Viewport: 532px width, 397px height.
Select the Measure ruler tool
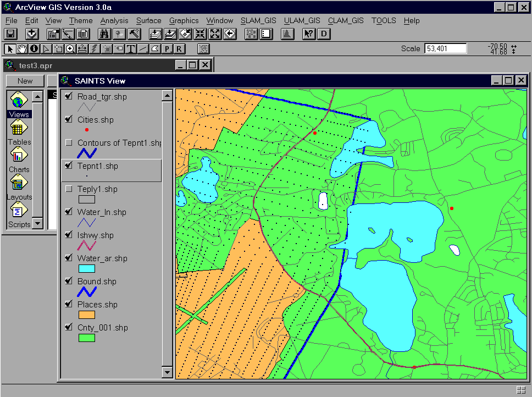[x=82, y=49]
